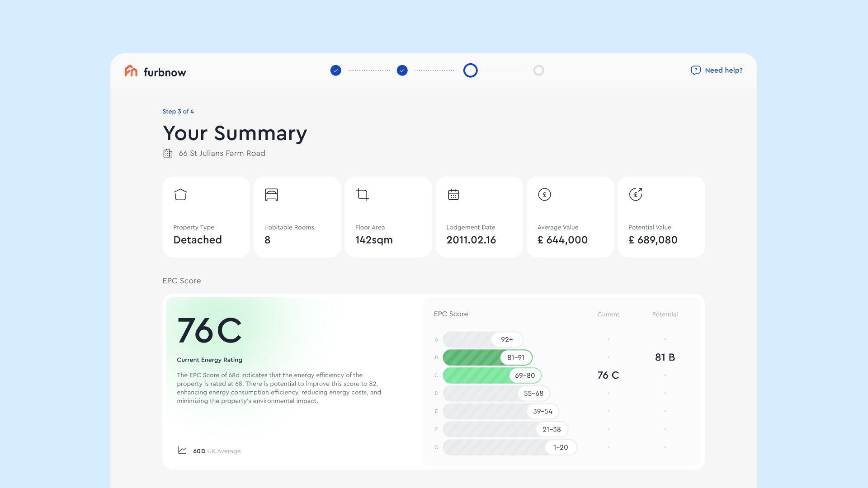Image resolution: width=868 pixels, height=488 pixels.
Task: Click the potential score 81 B in chart
Action: [x=665, y=357]
